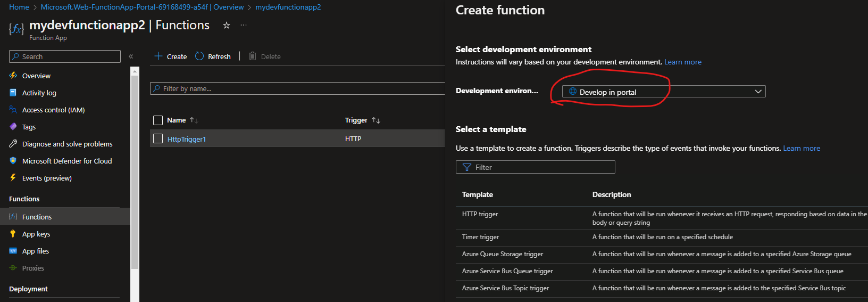Open App keys menu item

click(36, 234)
